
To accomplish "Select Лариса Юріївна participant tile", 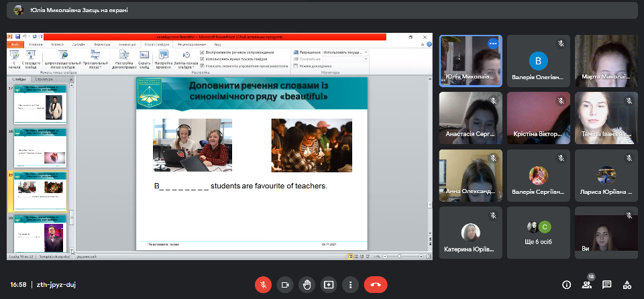I will pos(606,176).
